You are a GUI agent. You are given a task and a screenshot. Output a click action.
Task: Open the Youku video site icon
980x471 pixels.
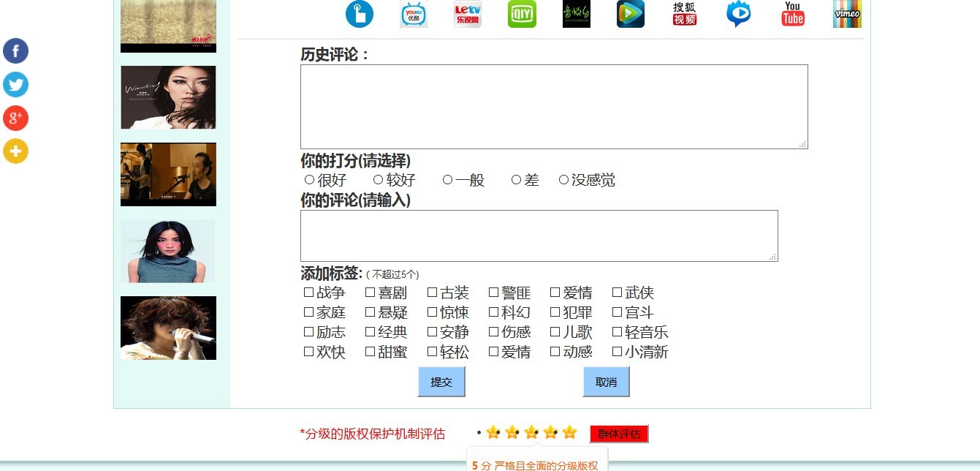[414, 14]
